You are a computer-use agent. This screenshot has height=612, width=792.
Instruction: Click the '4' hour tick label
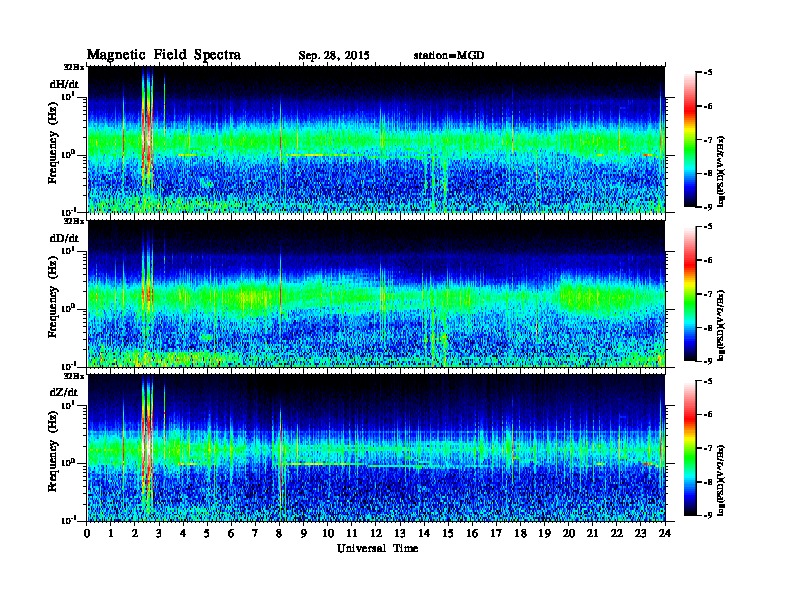click(x=183, y=533)
